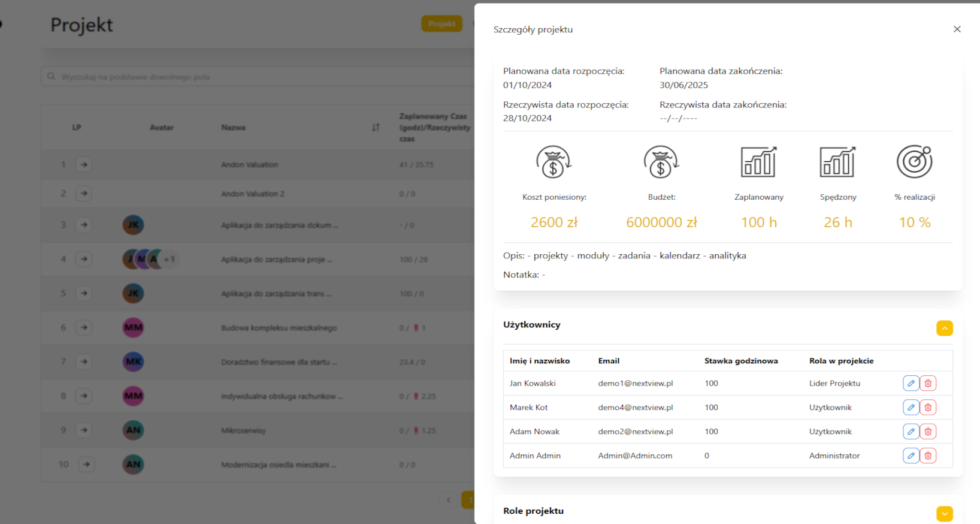
Task: Edit Marek Kot's project user entry
Action: pyautogui.click(x=911, y=407)
